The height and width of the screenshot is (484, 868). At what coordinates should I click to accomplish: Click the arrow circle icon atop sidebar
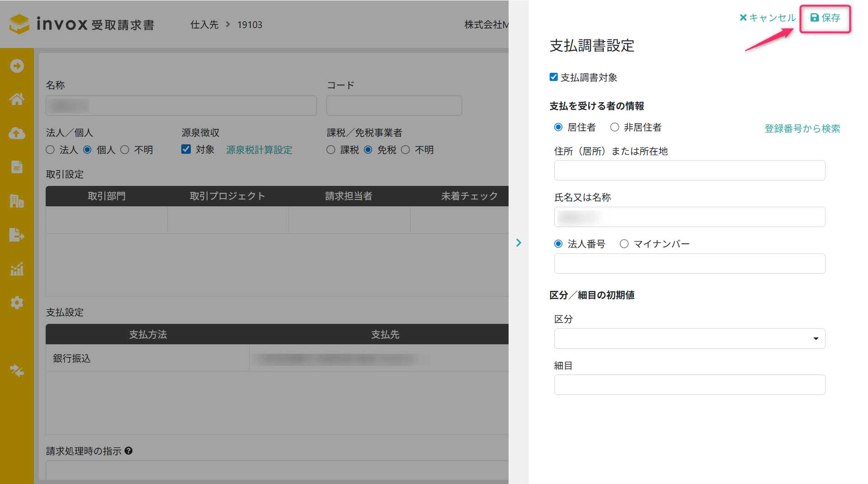(17, 66)
